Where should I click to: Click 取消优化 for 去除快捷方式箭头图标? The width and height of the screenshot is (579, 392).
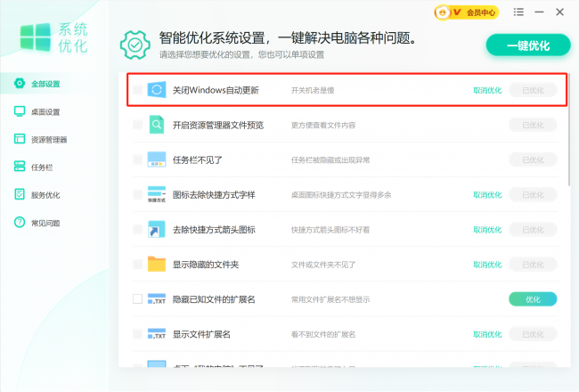pos(487,230)
